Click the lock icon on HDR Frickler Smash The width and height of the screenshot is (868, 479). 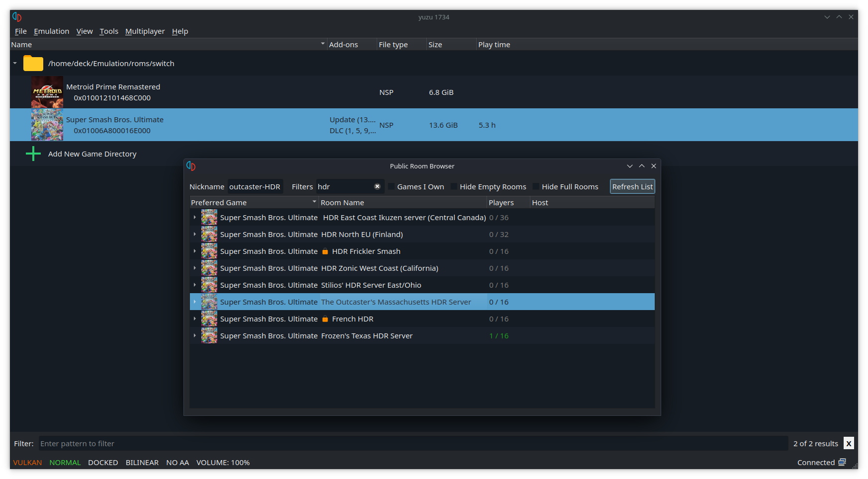point(325,251)
